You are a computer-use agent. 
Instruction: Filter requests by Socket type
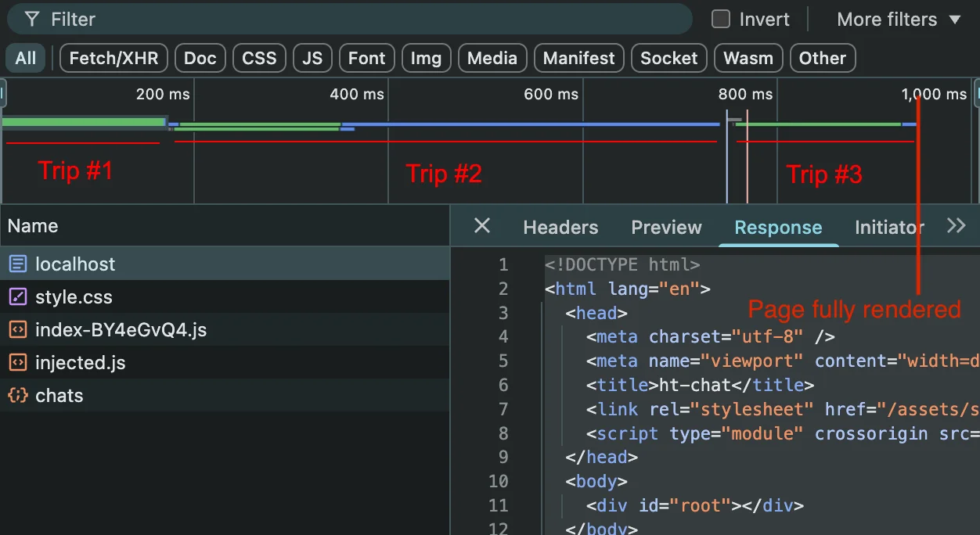(669, 58)
